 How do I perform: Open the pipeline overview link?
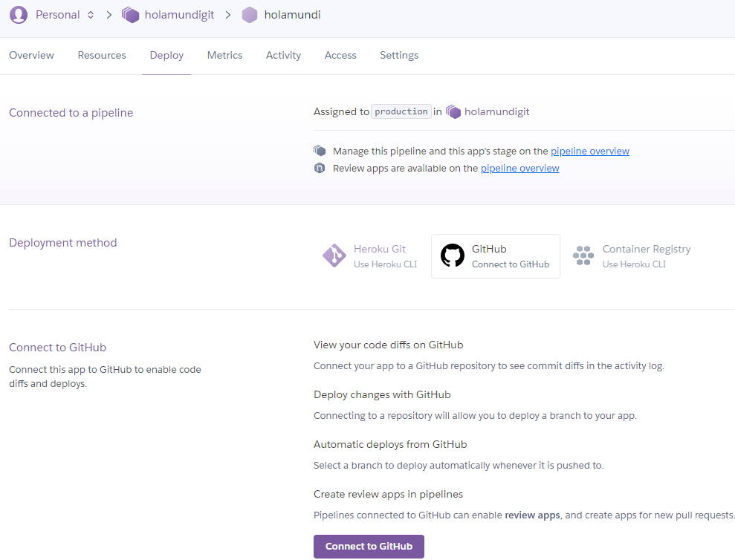[589, 150]
